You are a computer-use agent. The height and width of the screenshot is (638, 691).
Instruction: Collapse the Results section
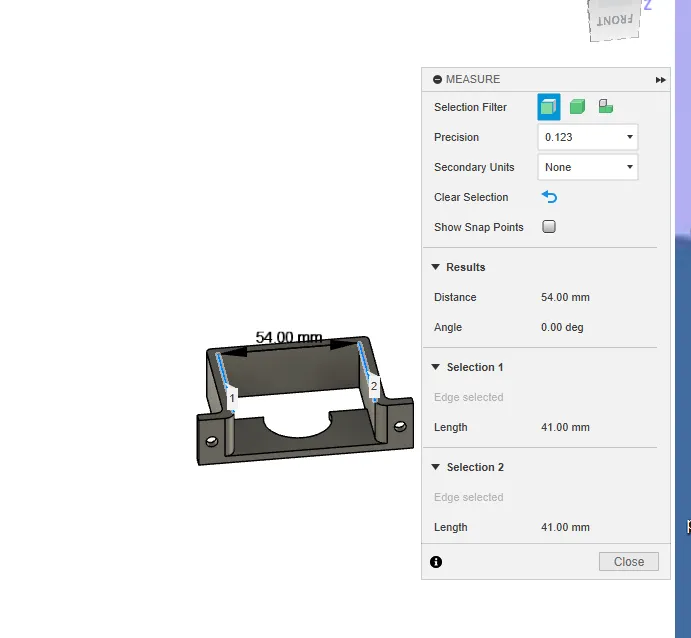tap(435, 267)
